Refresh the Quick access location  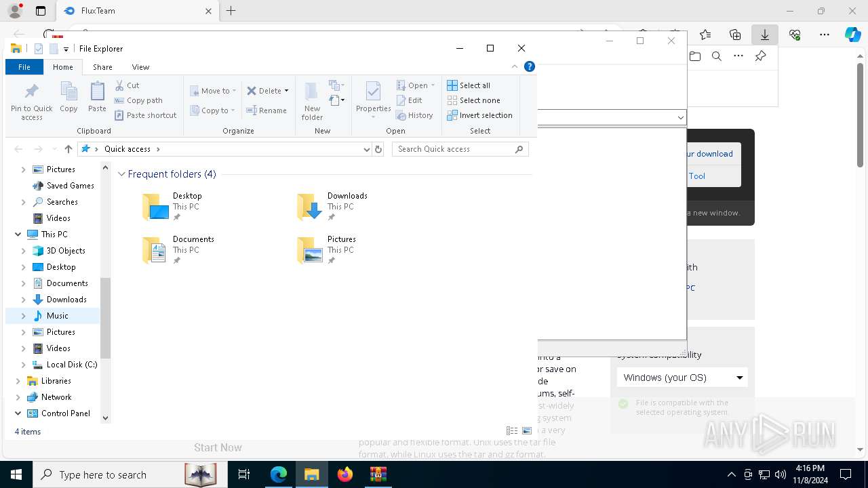378,149
